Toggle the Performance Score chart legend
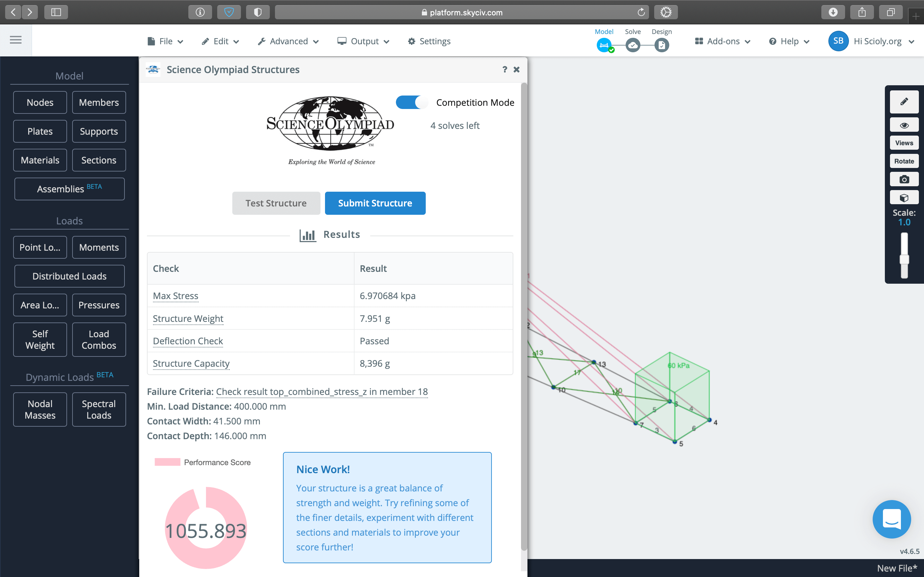Image resolution: width=924 pixels, height=577 pixels. click(202, 462)
